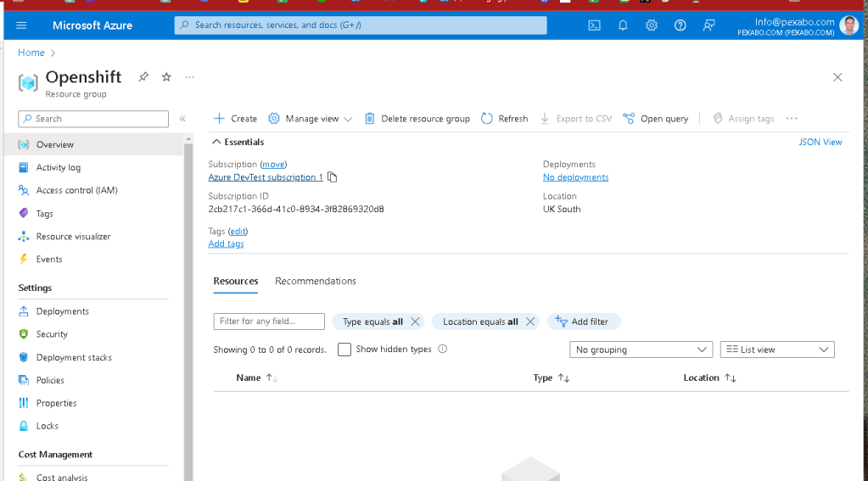This screenshot has width=868, height=481.
Task: Open the Location equals all filter pill
Action: 480,322
